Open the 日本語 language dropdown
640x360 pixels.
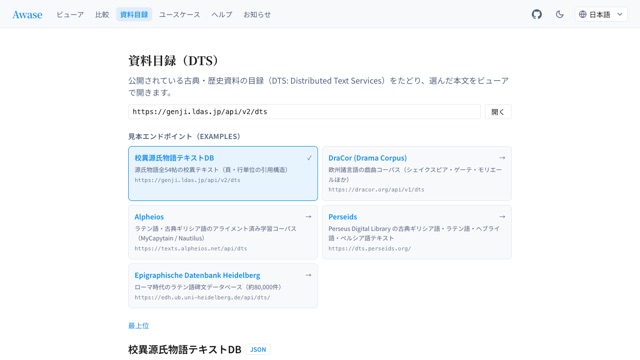coord(601,14)
